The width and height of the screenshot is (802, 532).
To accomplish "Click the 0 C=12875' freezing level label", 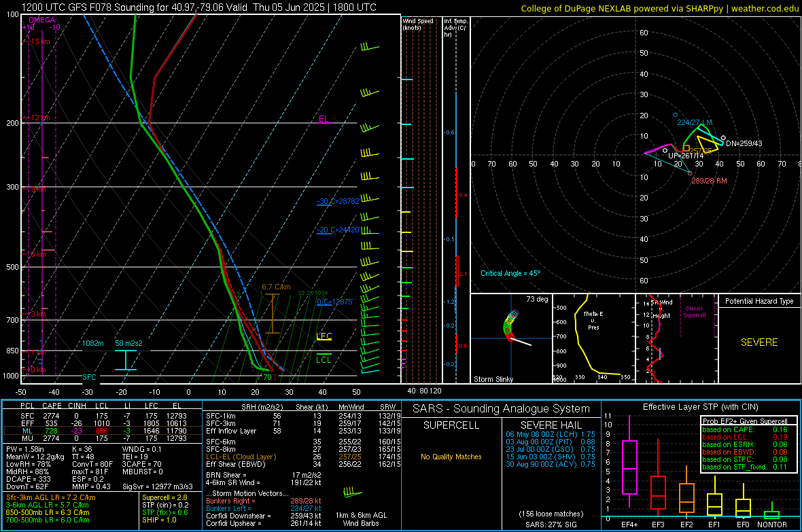I will pos(335,302).
